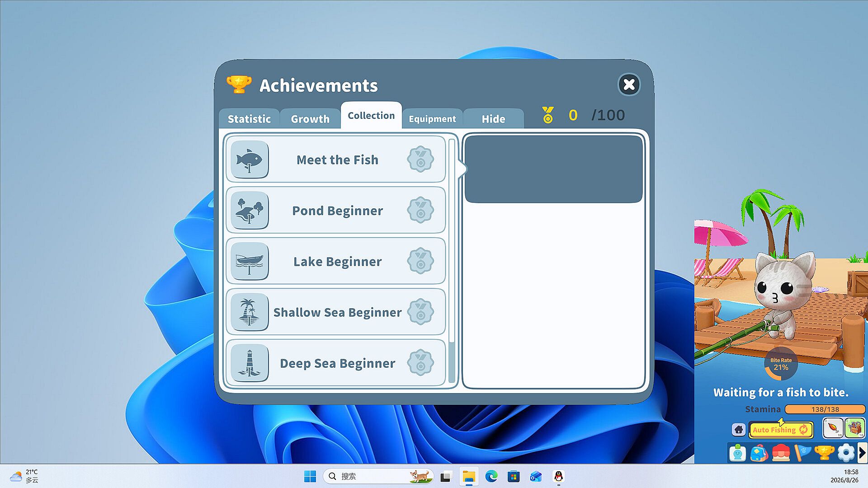This screenshot has width=868, height=488.
Task: Open the Equipment tab
Action: [432, 119]
